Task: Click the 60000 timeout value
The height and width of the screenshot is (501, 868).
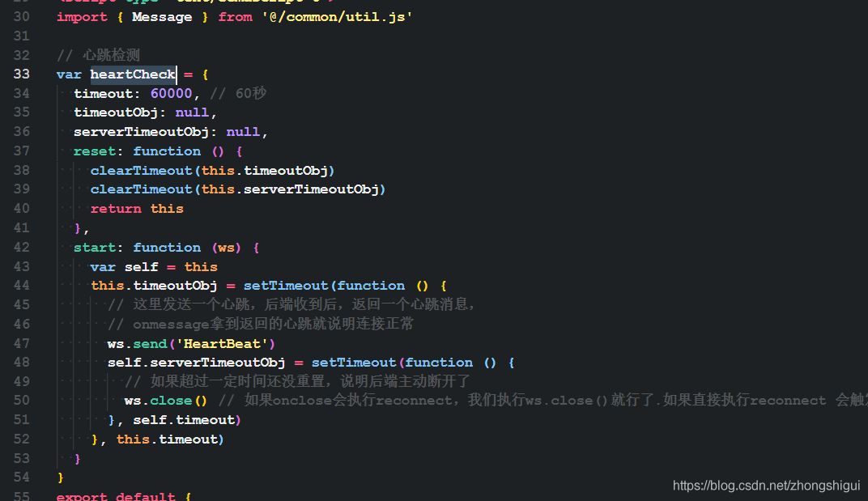Action: coord(171,94)
